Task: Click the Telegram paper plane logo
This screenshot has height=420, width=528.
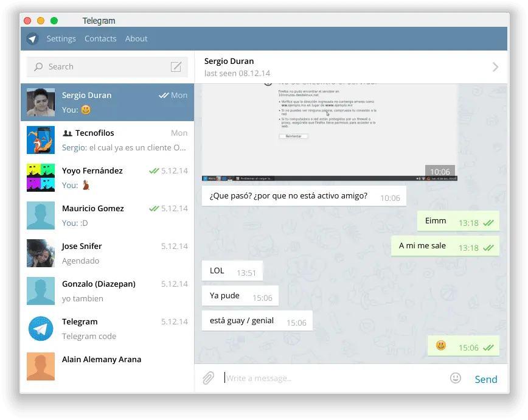Action: coord(32,39)
